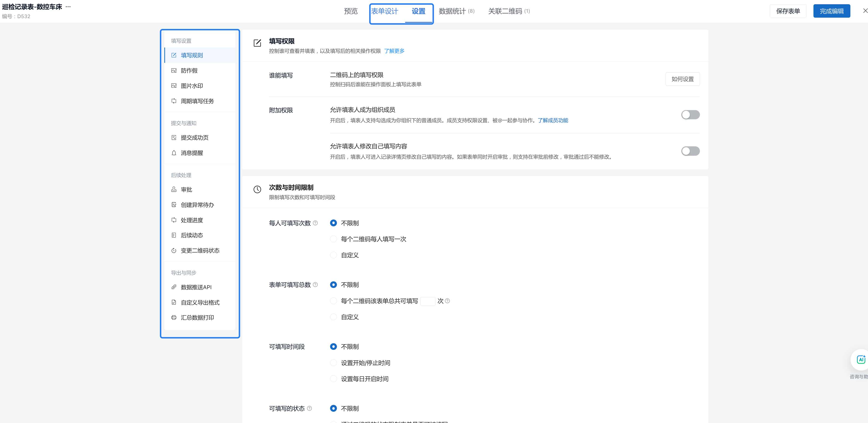
Task: Select 不限制 for 表单可填写总数
Action: 333,285
